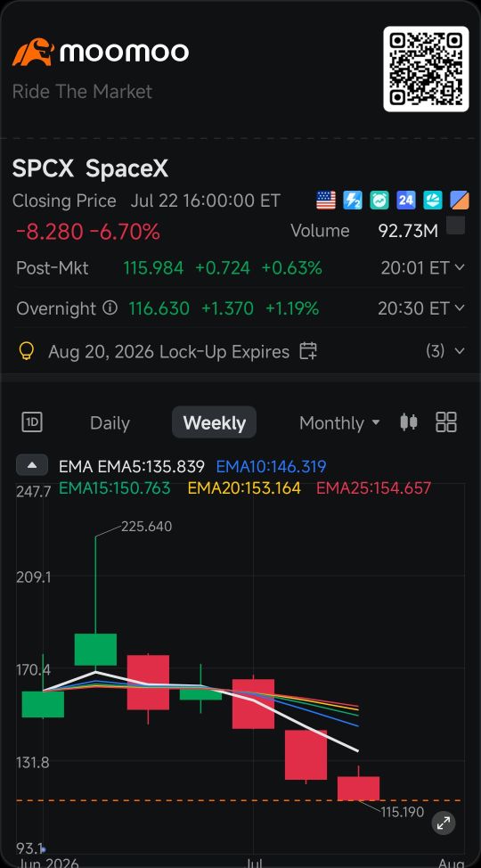Tap the moomoo bull logo
This screenshot has width=481, height=868.
click(x=33, y=52)
